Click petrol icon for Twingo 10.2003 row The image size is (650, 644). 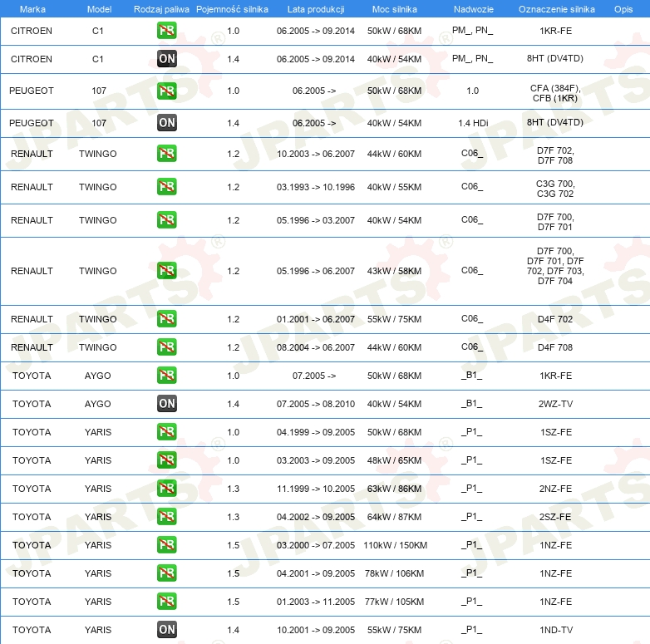click(x=166, y=154)
